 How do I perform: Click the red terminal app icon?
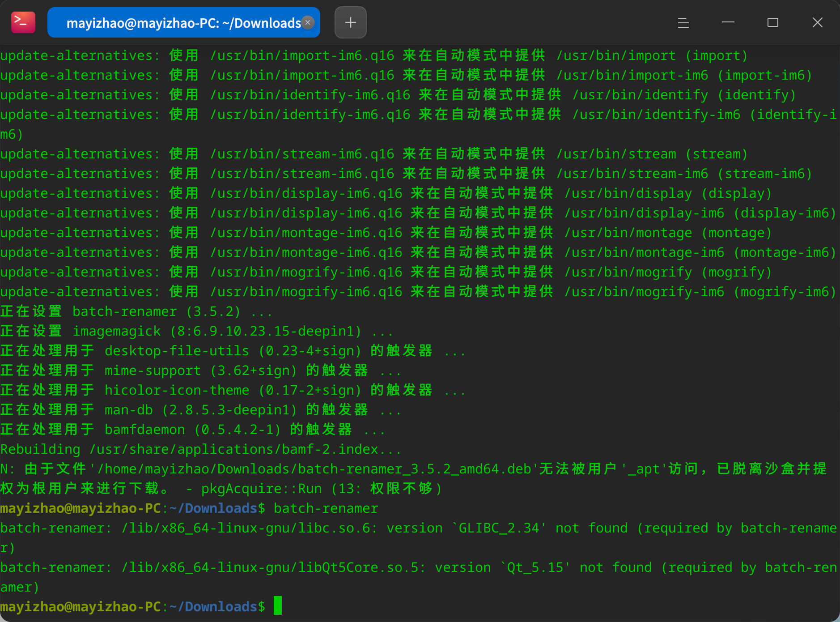[23, 22]
